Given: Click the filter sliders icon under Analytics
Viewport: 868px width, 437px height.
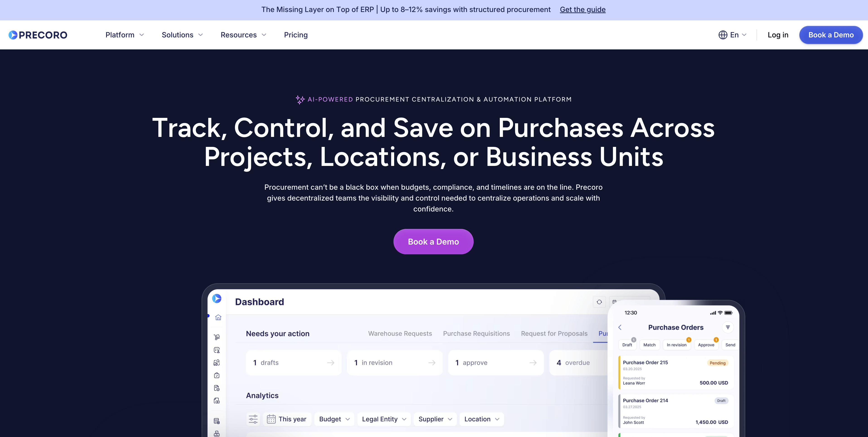Looking at the screenshot, I should [x=253, y=419].
